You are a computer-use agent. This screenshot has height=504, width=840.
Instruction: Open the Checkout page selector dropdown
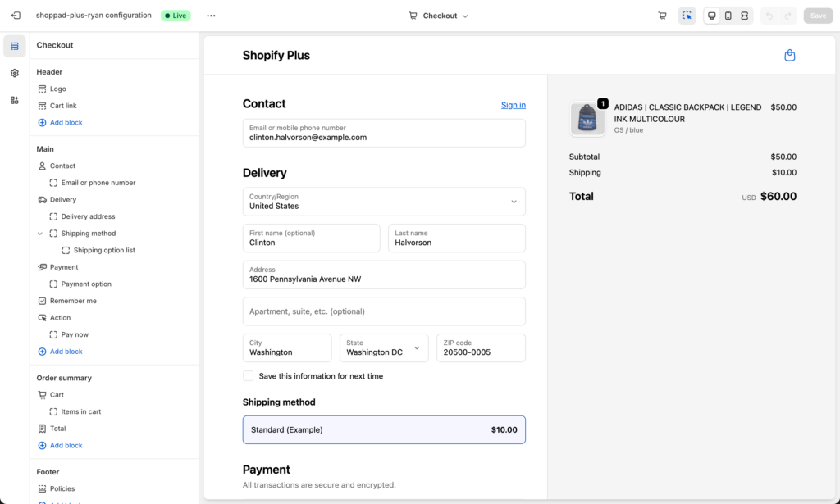[x=438, y=16]
